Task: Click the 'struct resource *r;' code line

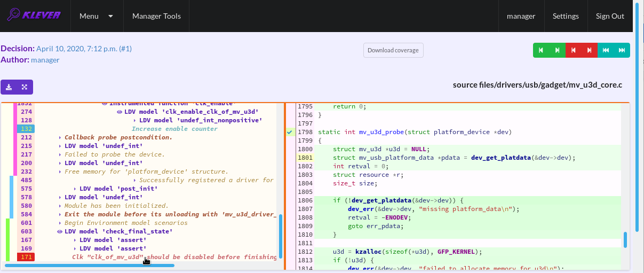Action: click(x=368, y=175)
